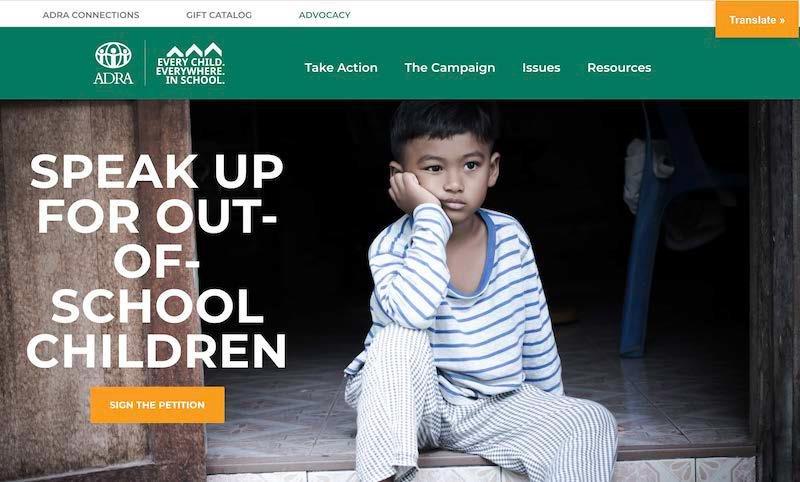Viewport: 800px width, 482px height.
Task: Open the Gift Catalog link
Action: (219, 15)
